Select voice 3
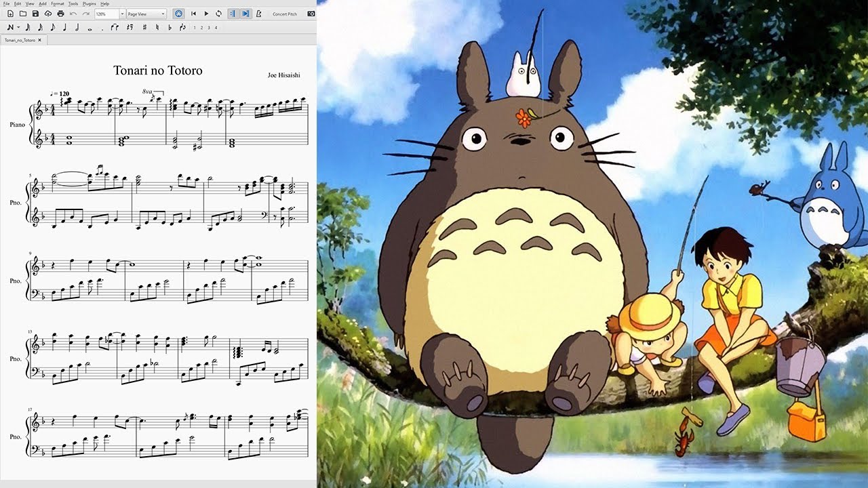Screen dimensions: 868x488 click(209, 28)
